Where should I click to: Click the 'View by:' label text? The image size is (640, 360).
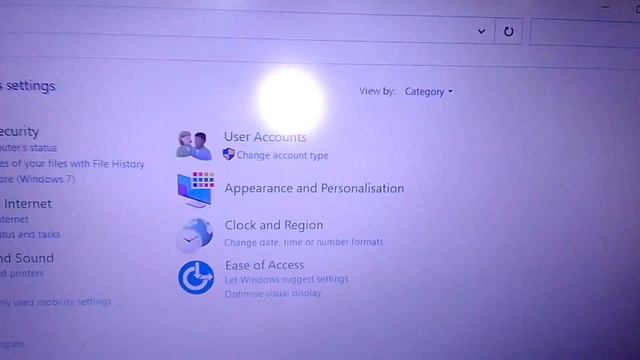377,91
